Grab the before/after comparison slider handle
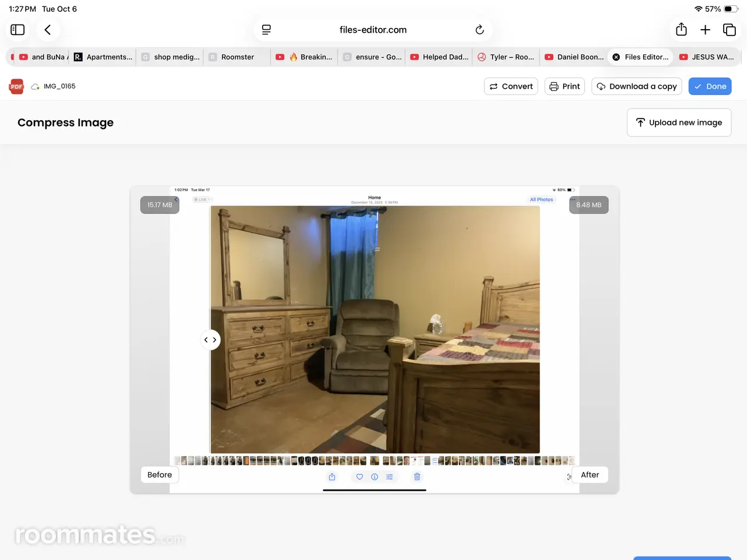 [x=210, y=339]
